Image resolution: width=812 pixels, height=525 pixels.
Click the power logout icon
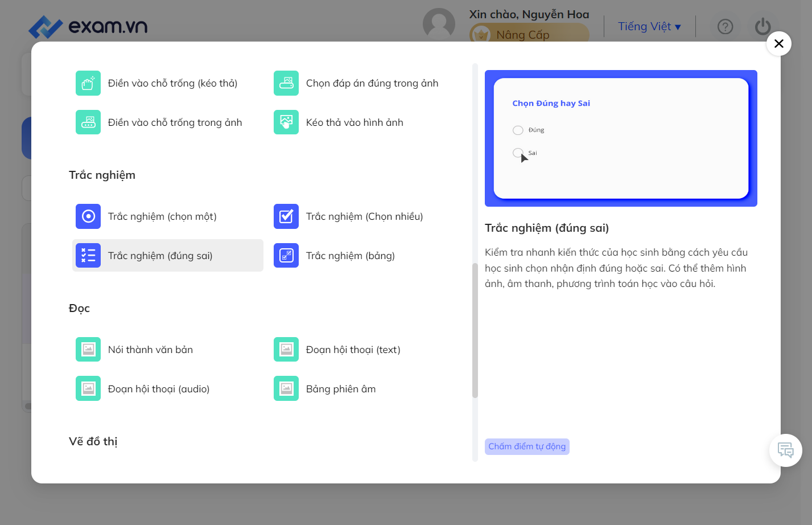(x=763, y=27)
